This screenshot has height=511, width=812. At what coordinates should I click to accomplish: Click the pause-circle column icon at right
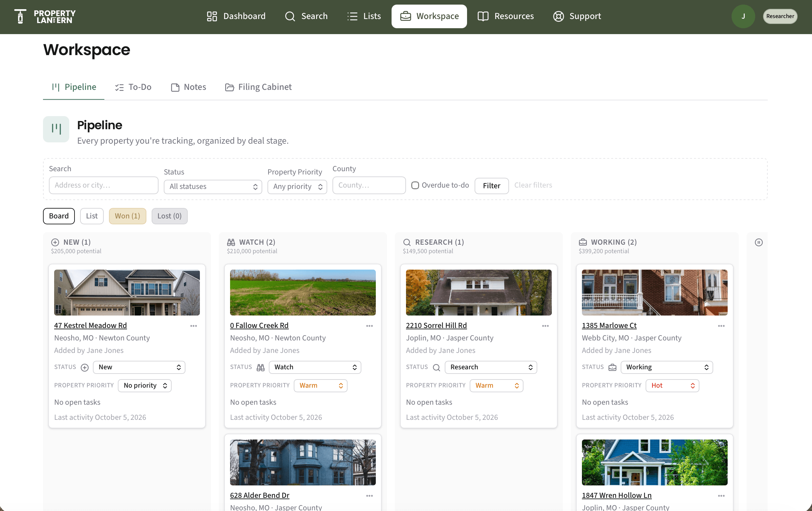click(x=759, y=242)
